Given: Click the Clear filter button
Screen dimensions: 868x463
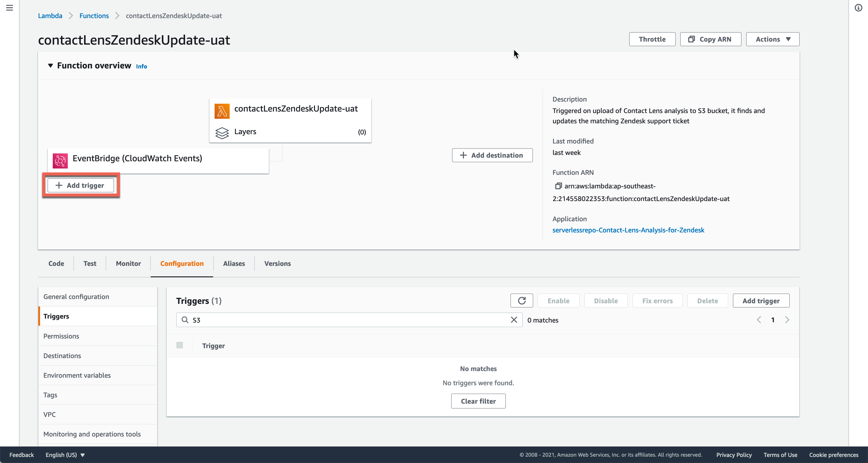Looking at the screenshot, I should pos(478,401).
